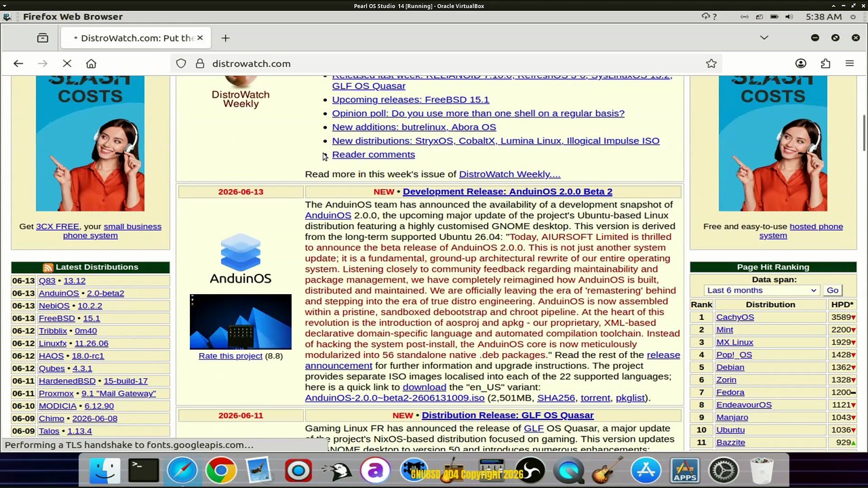Image resolution: width=868 pixels, height=488 pixels.
Task: Open the tracking protection shield panel
Action: coord(181,64)
